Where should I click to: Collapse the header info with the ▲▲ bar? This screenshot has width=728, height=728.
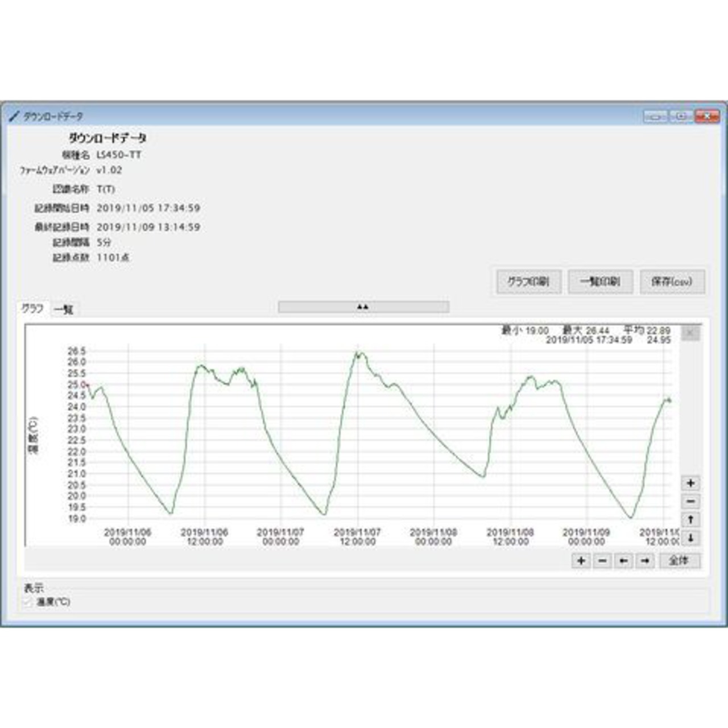(x=363, y=307)
